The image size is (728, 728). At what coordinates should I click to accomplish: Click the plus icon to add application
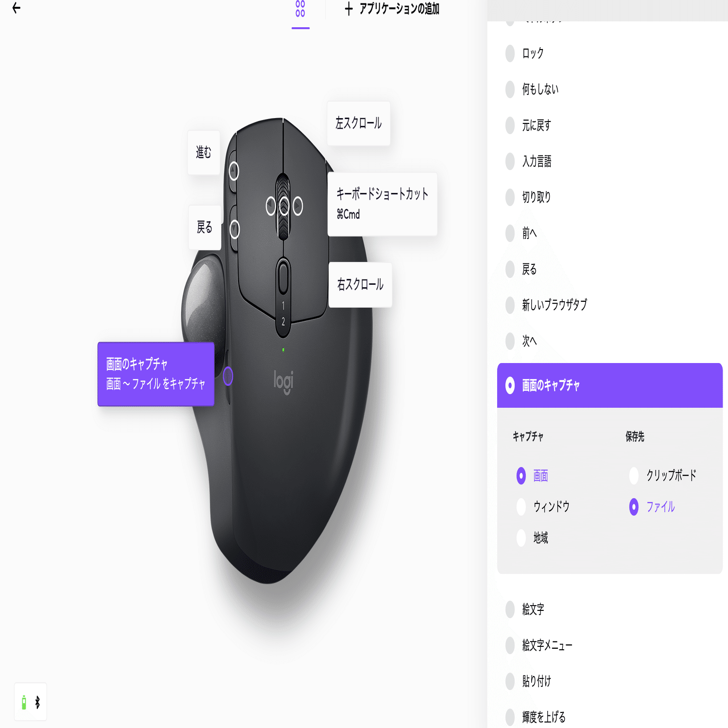[x=348, y=9]
